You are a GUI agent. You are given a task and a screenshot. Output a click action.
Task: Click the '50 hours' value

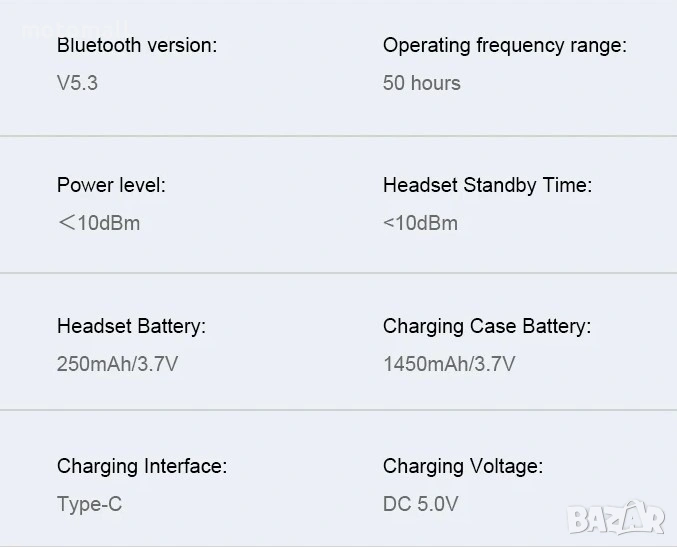422,83
